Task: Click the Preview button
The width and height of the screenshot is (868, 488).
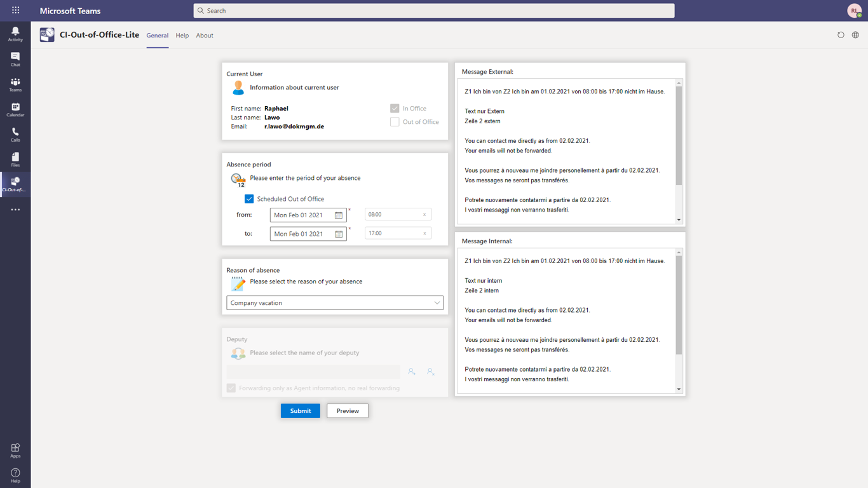Action: 348,411
